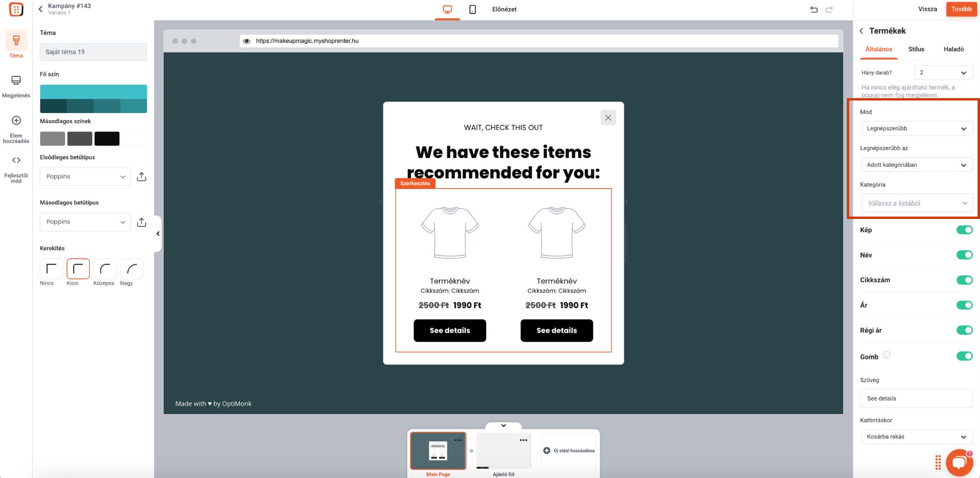This screenshot has height=478, width=980.
Task: Pick black secondary color swatch
Action: (107, 138)
